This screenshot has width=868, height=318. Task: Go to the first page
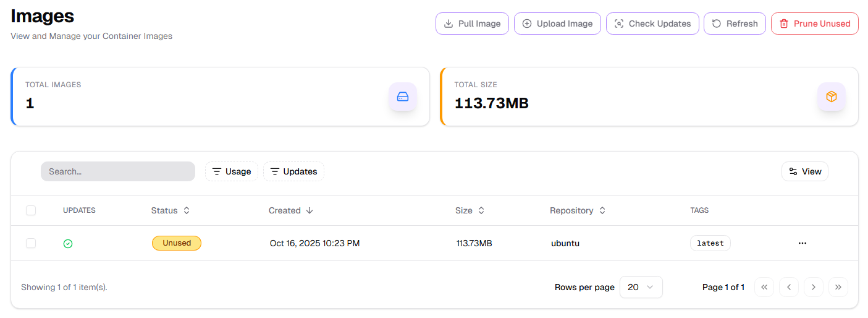(x=764, y=287)
